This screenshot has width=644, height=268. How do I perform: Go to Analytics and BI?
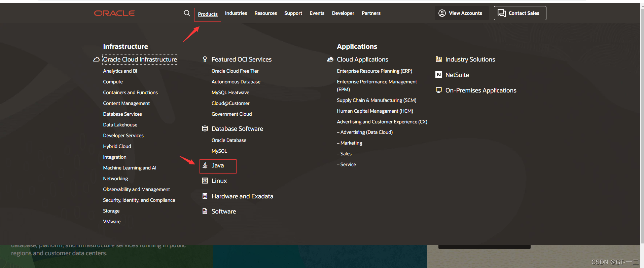[120, 71]
